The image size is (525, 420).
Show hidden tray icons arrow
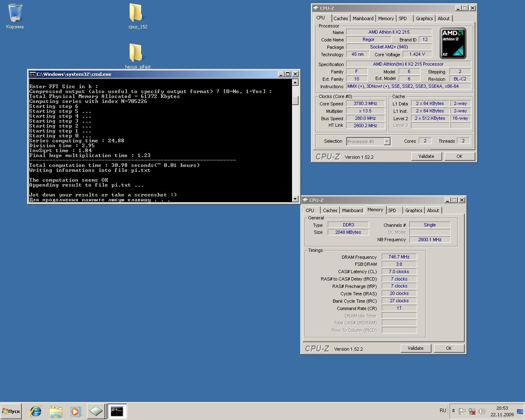[453, 411]
